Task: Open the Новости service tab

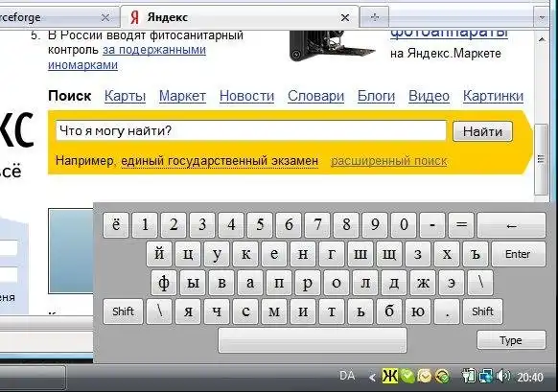Action: [x=246, y=96]
